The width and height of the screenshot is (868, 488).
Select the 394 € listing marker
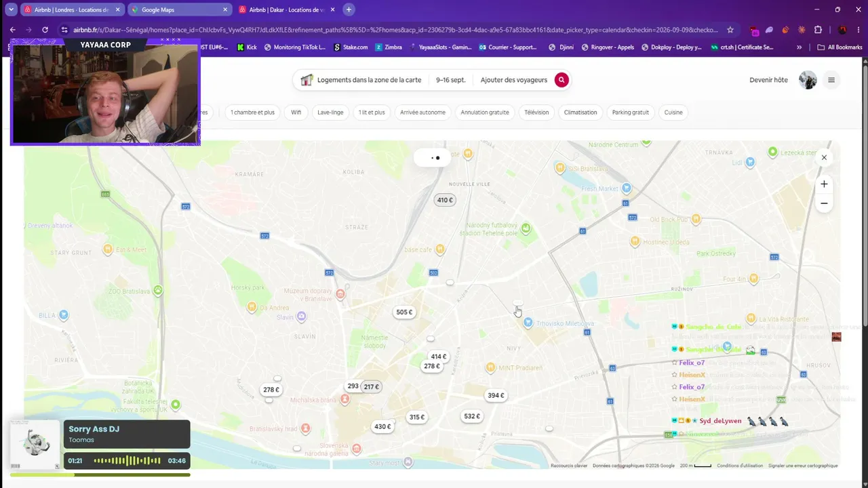coord(496,396)
